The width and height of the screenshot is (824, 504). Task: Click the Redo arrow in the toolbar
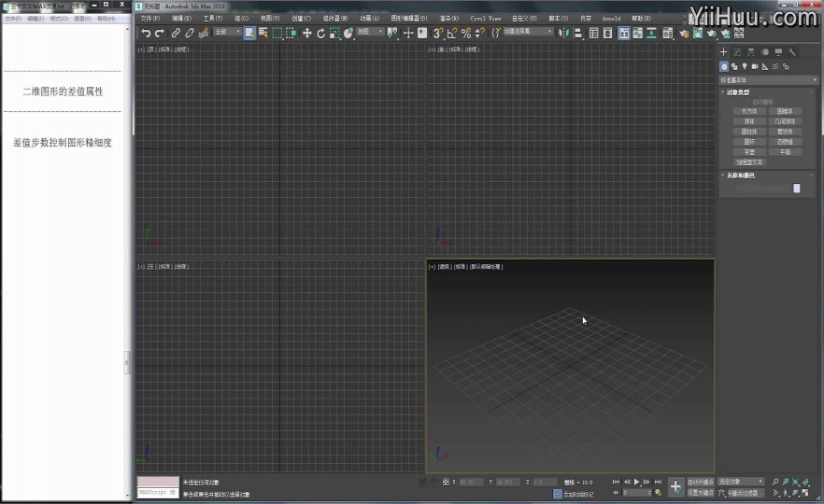[x=160, y=33]
